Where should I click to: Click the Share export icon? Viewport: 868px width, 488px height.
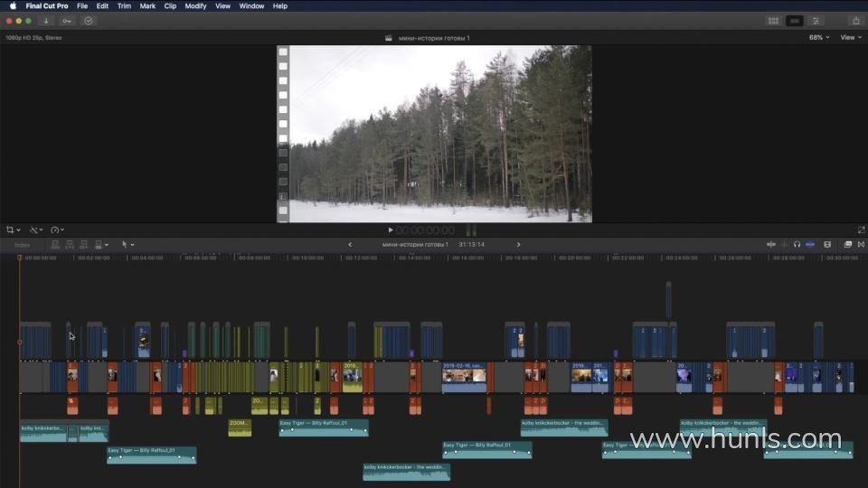[856, 21]
